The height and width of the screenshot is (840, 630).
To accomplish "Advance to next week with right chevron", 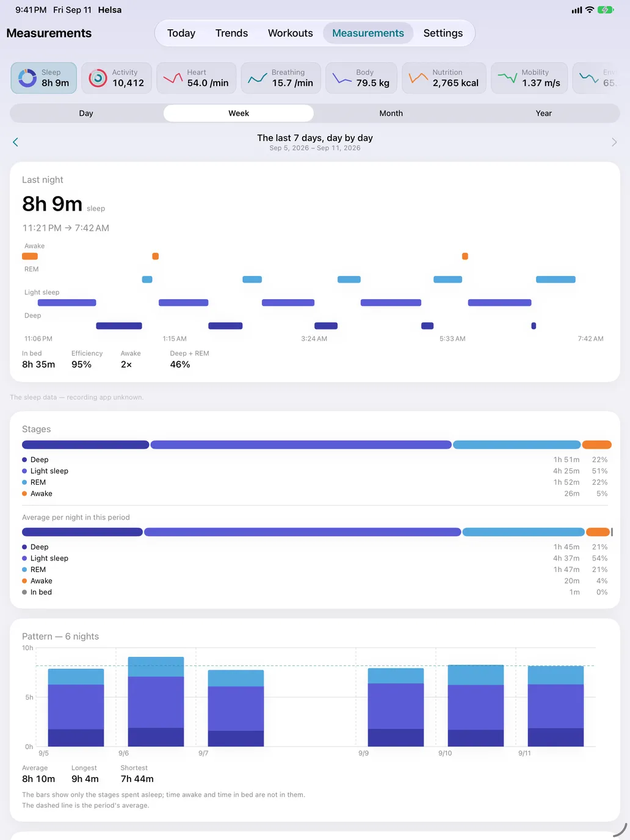I will (x=614, y=142).
